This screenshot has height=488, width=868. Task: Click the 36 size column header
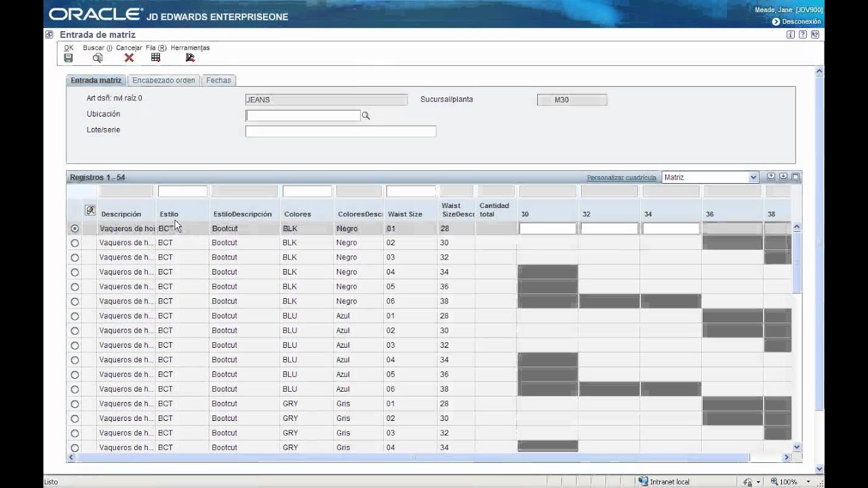(x=709, y=214)
